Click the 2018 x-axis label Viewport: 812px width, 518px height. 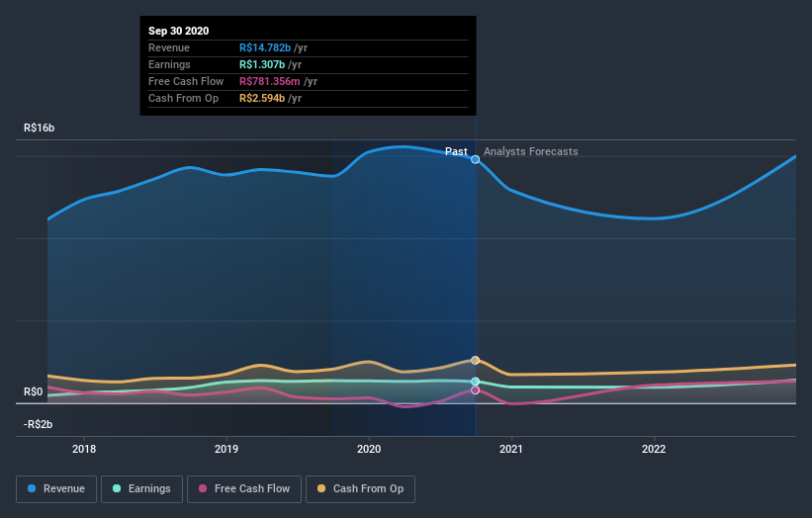point(84,449)
